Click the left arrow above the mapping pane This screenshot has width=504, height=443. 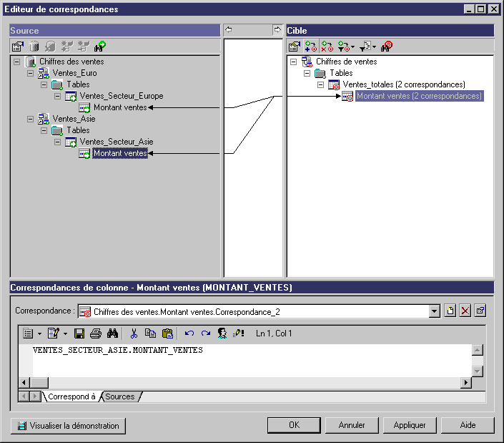[229, 30]
